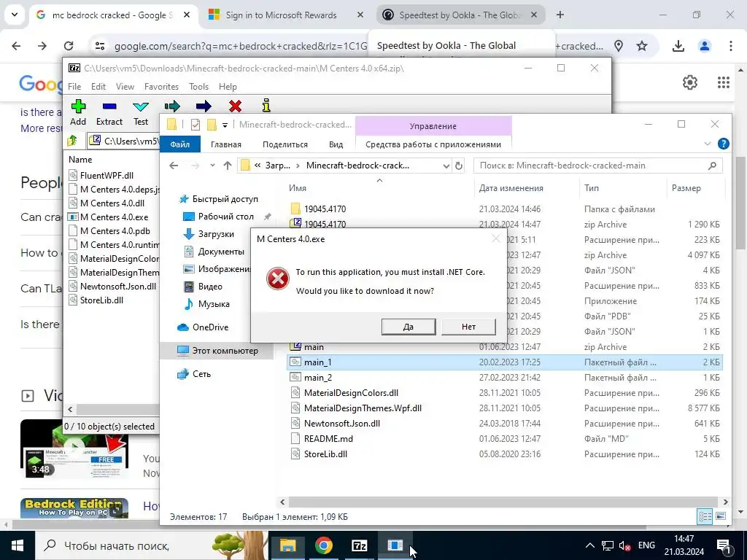Open the Вид ribbon tab
The image size is (747, 560).
pos(336,144)
